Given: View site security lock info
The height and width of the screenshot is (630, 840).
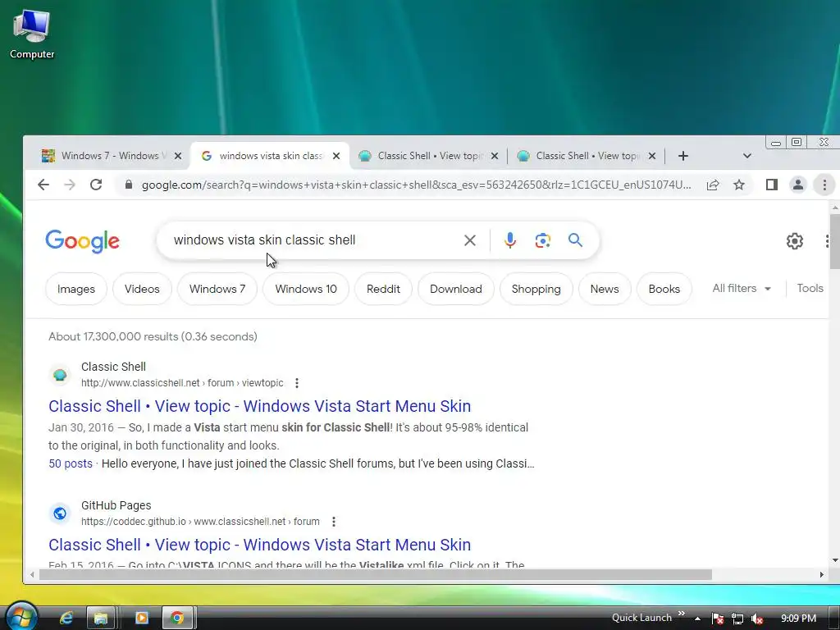Looking at the screenshot, I should [x=128, y=185].
